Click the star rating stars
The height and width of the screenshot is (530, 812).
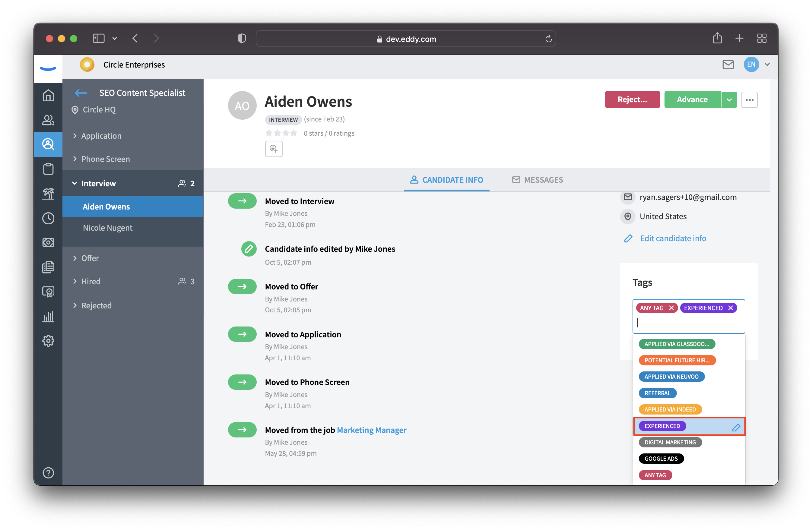click(281, 133)
